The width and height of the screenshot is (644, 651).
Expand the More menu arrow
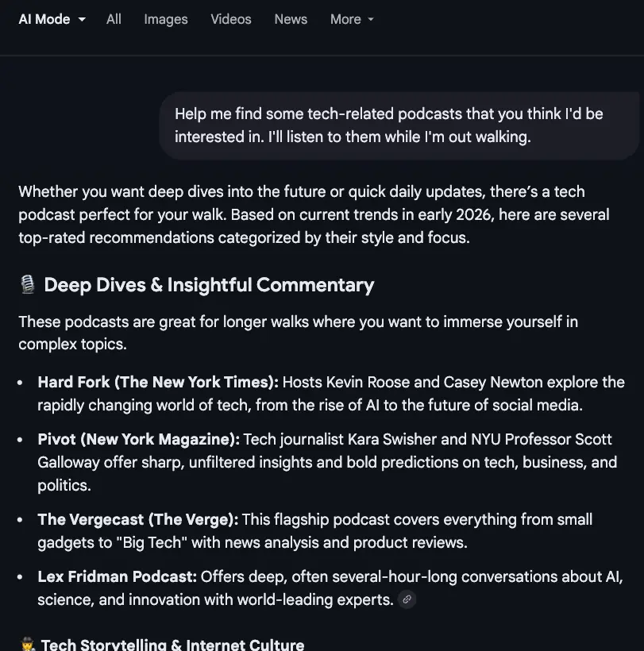pyautogui.click(x=371, y=20)
